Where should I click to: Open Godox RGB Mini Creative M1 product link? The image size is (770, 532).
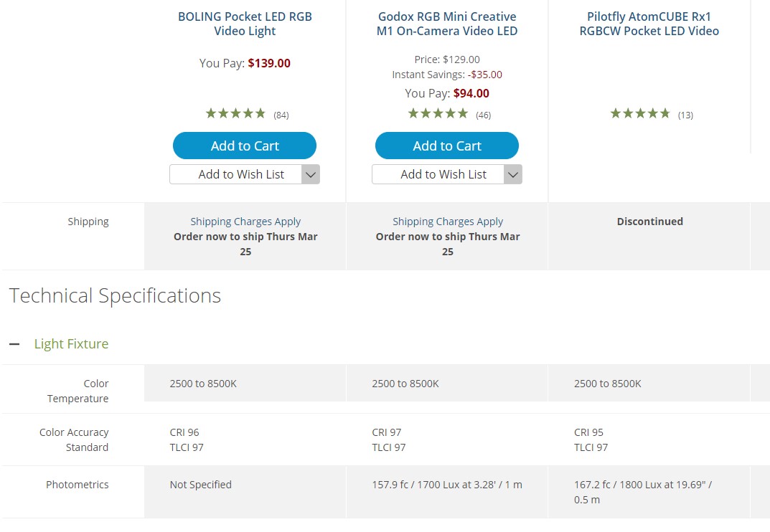447,24
